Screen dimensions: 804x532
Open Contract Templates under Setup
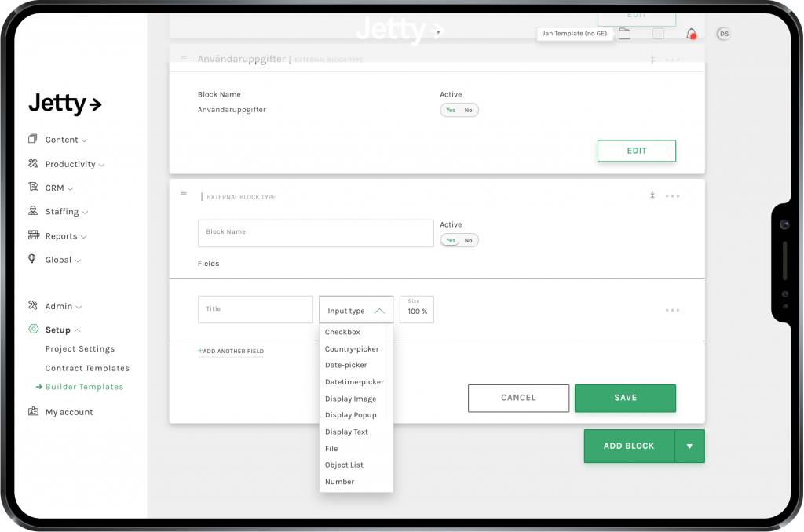point(87,367)
